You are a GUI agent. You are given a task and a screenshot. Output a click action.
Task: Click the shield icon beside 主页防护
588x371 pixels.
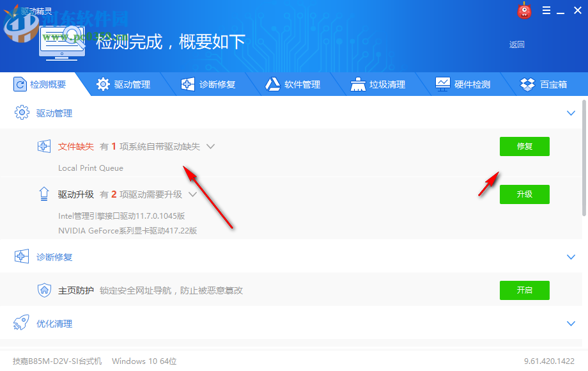coord(43,290)
